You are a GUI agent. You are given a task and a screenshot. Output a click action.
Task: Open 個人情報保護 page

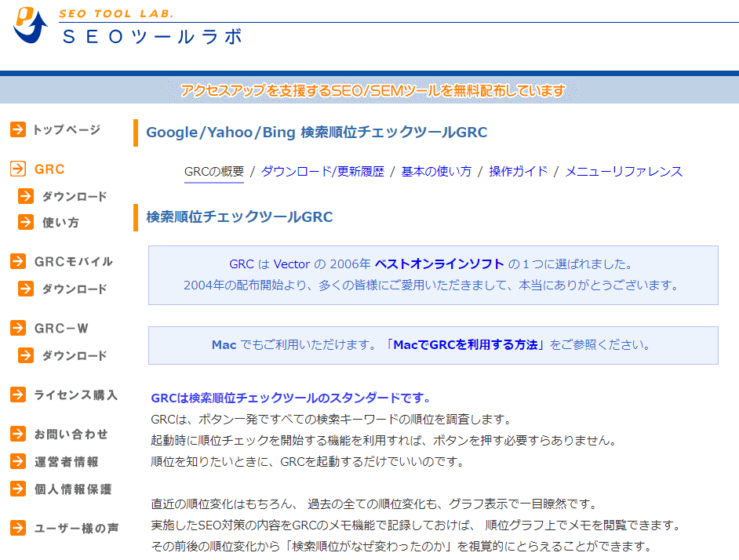[73, 489]
